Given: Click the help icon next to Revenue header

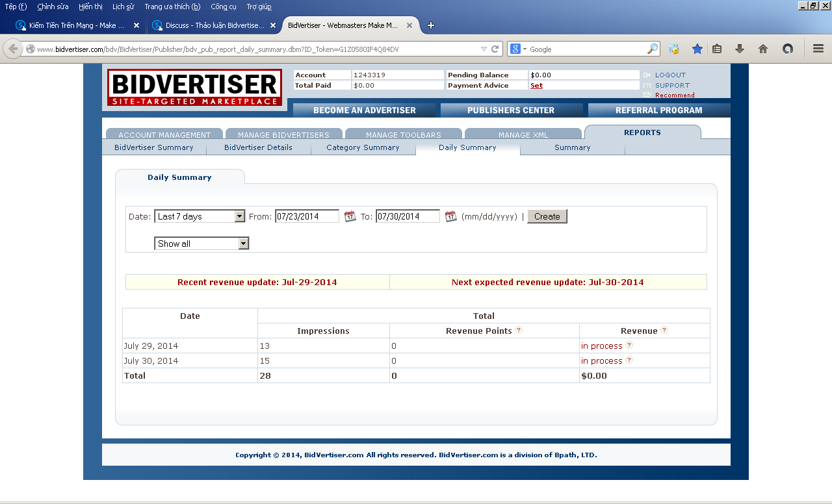Looking at the screenshot, I should click(664, 330).
